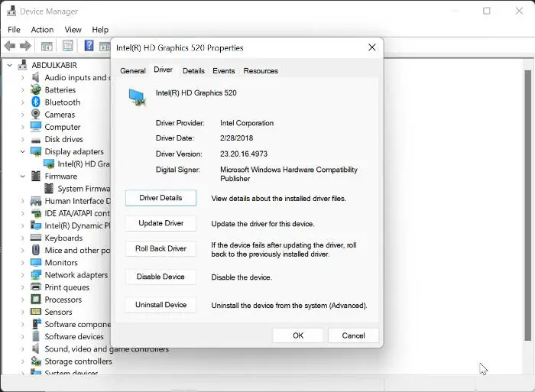
Task: Select the Software devices category icon
Action: 35,336
